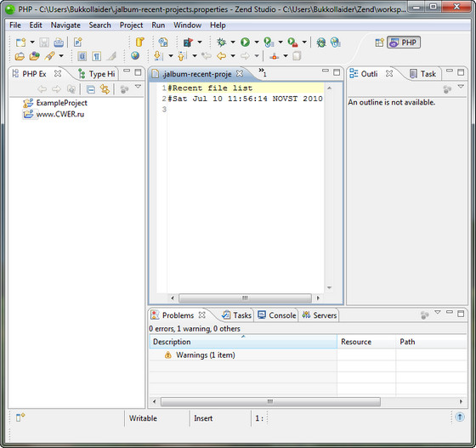The height and width of the screenshot is (448, 476).
Task: Open the New file dropdown arrow
Action: 32,43
